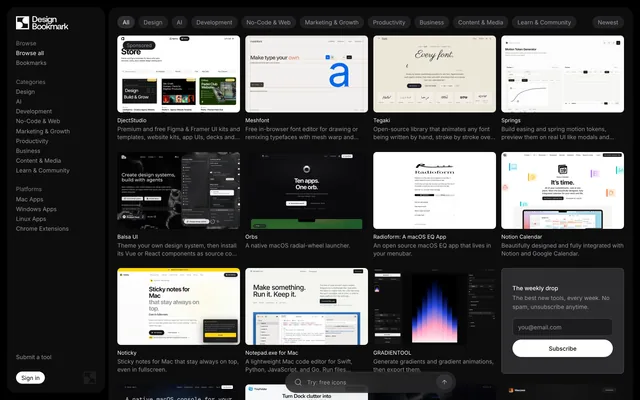Select the Business filter chip
Image resolution: width=640 pixels, height=400 pixels.
[431, 22]
